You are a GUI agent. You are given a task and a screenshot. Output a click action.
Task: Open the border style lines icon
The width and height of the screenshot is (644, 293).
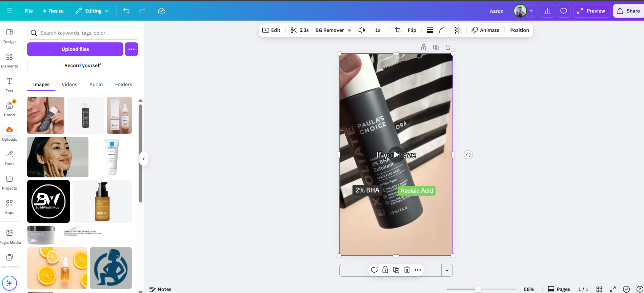pos(429,30)
